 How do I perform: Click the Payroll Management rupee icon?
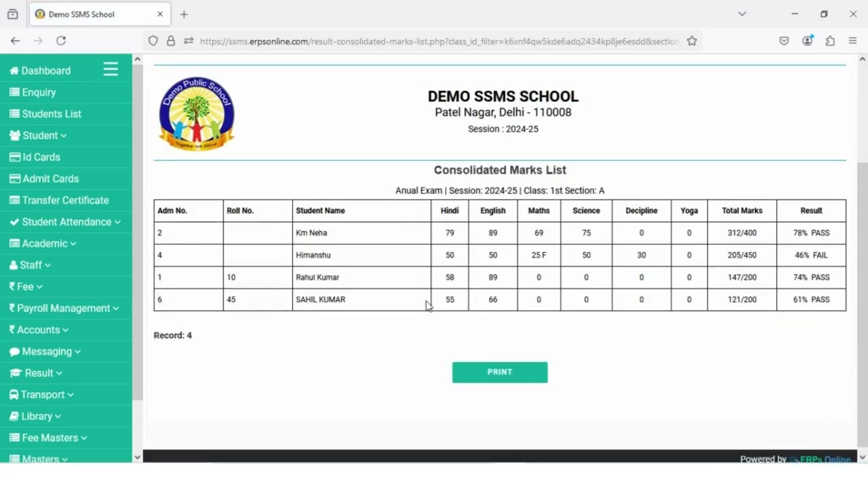(x=12, y=308)
